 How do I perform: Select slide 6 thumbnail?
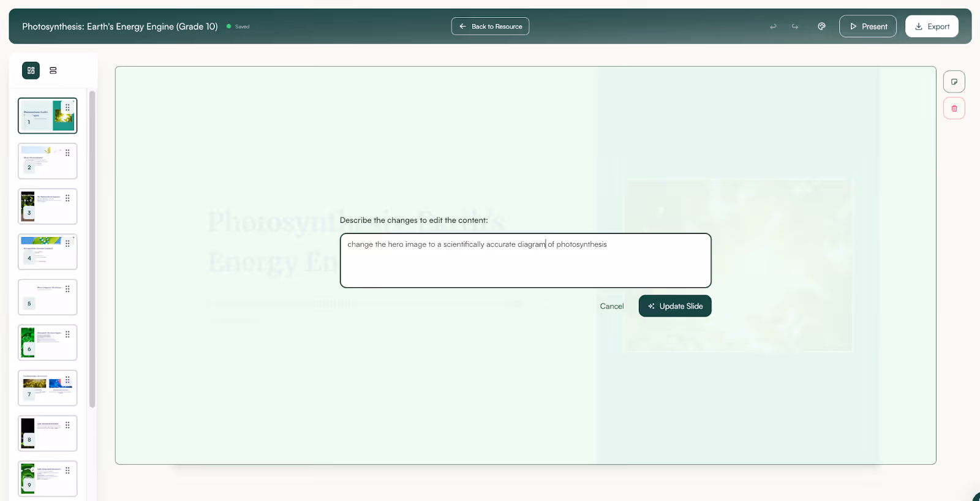48,342
